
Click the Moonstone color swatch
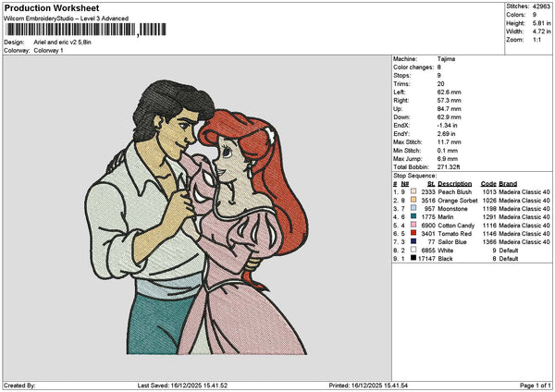413,208
